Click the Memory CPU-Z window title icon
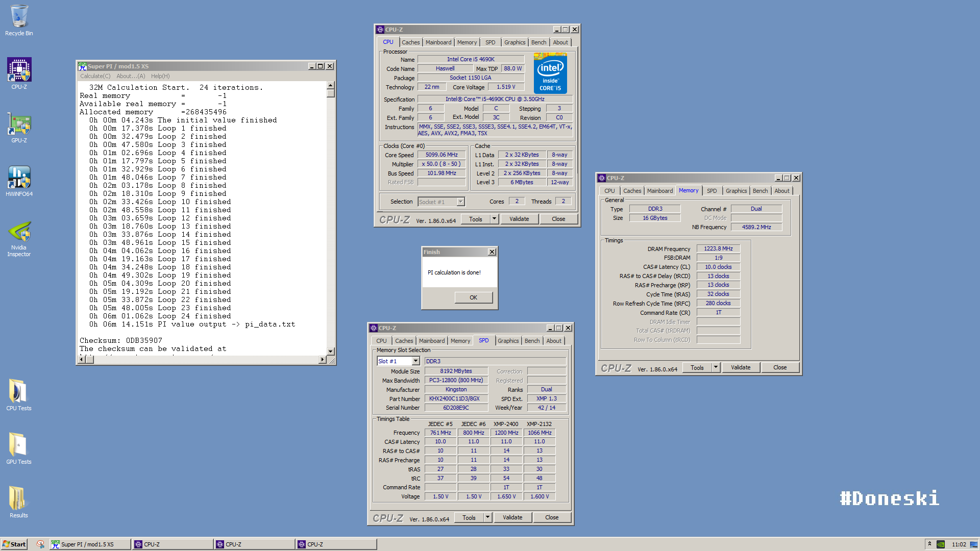 tap(601, 178)
